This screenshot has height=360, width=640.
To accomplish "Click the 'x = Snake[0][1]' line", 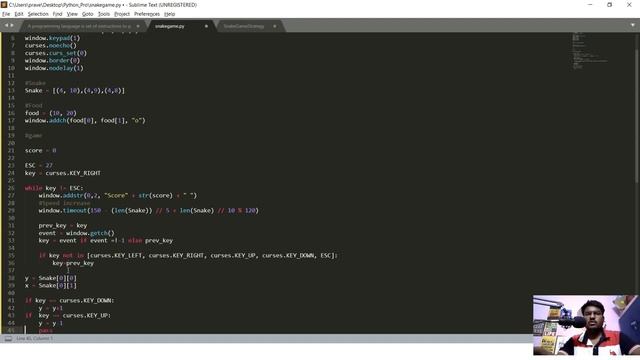I will click(51, 286).
